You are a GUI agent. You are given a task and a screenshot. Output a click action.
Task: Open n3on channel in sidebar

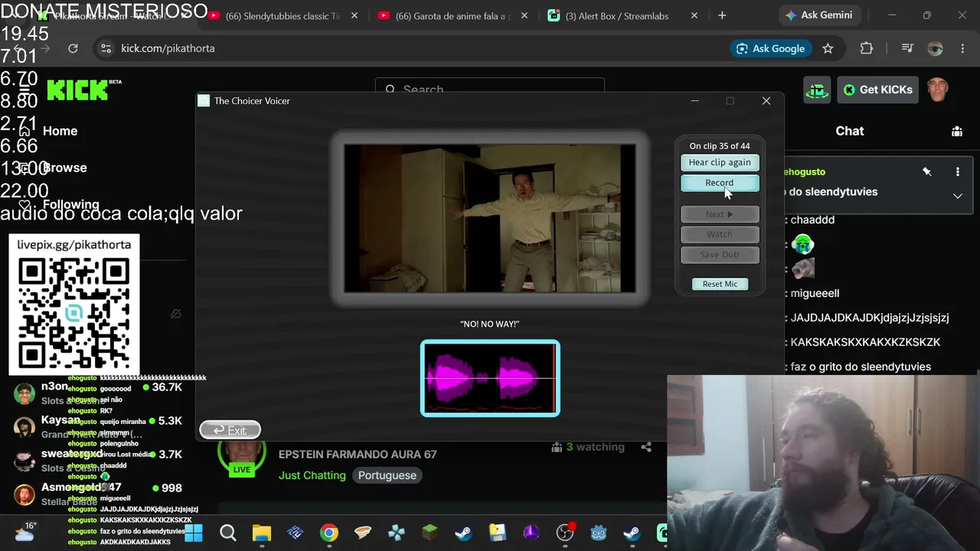(100, 393)
